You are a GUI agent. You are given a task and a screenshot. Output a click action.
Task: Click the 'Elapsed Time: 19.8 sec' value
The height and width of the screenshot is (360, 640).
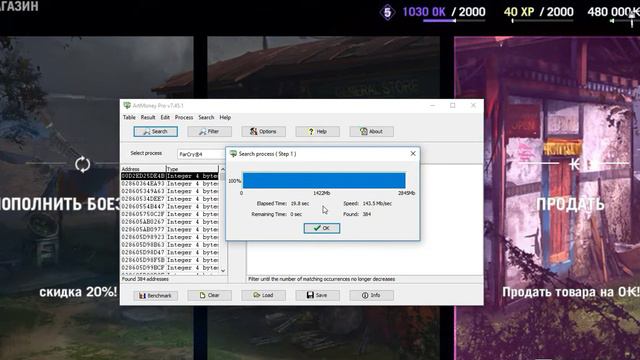(282, 203)
